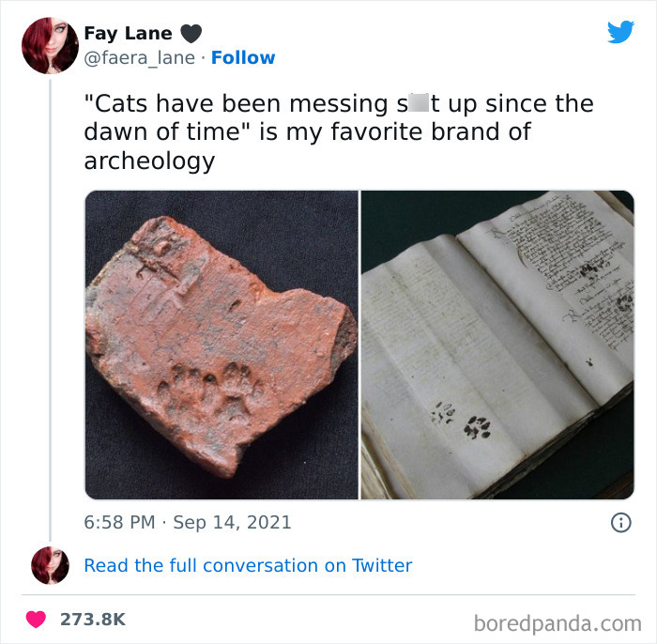Click the blurred censored word in tweet
The width and height of the screenshot is (657, 644).
point(419,103)
